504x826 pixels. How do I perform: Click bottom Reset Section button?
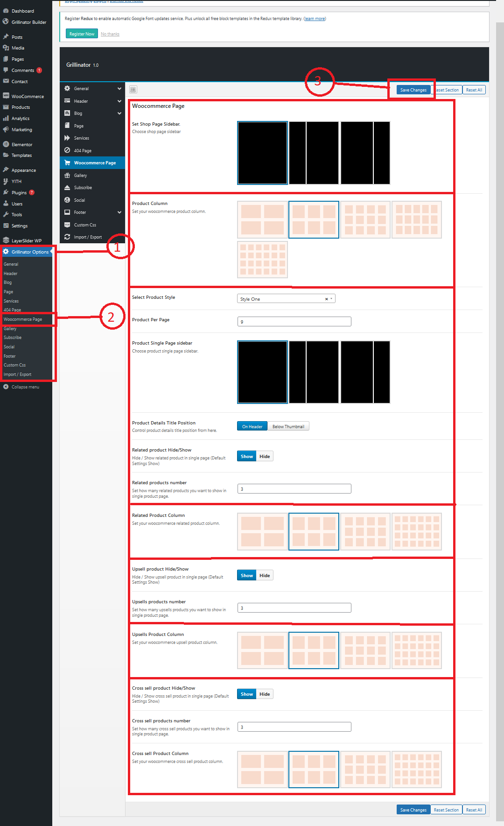[446, 810]
